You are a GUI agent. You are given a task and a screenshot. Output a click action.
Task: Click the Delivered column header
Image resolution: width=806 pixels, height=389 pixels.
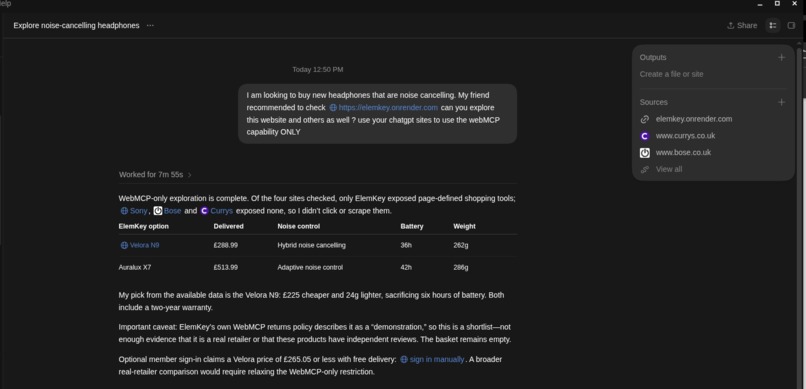[228, 226]
